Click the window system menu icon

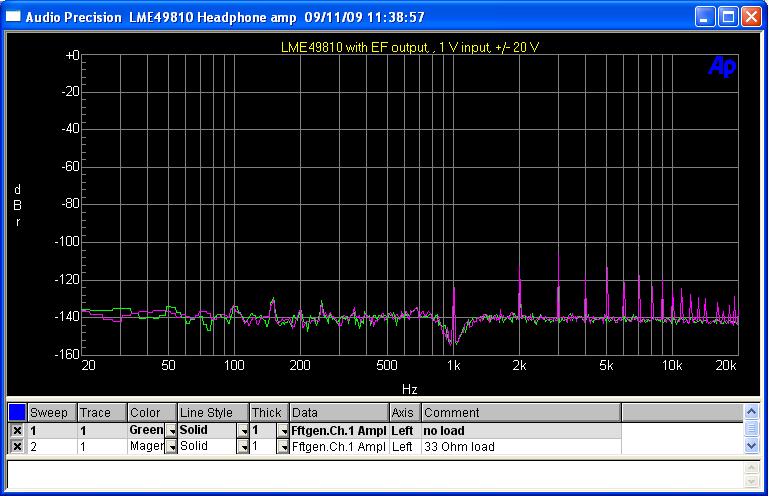pos(13,17)
